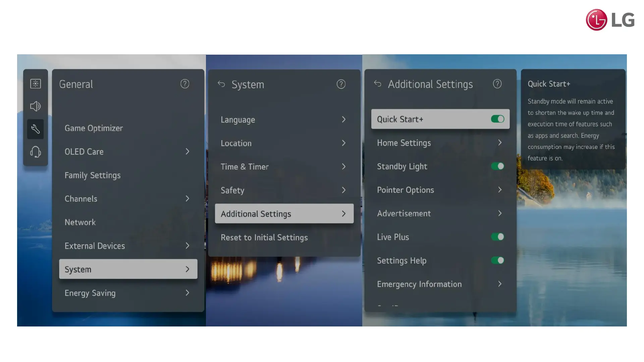
Task: Expand Pointer Options chevron
Action: click(x=500, y=190)
